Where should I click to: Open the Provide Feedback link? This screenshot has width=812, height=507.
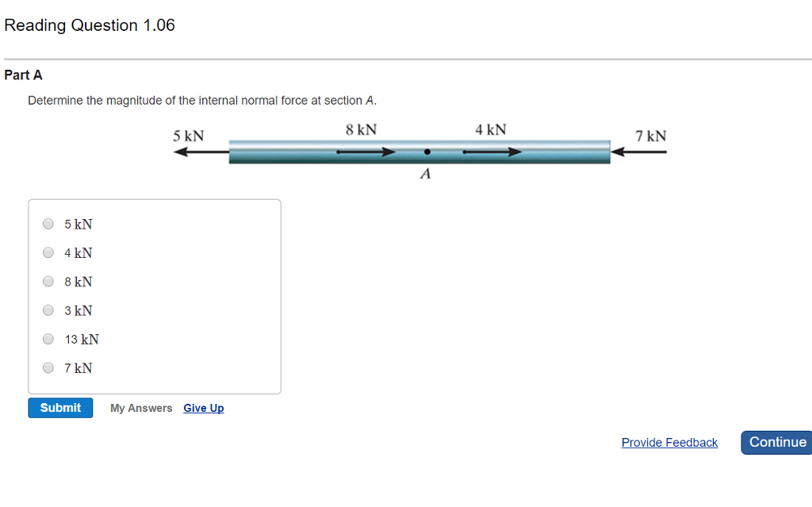[669, 443]
